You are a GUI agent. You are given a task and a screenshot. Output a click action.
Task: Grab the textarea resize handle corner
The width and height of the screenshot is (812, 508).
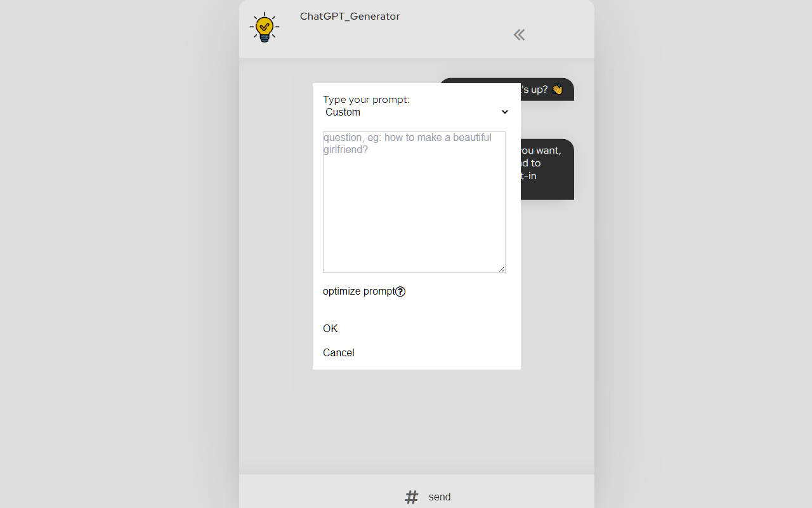tap(502, 269)
